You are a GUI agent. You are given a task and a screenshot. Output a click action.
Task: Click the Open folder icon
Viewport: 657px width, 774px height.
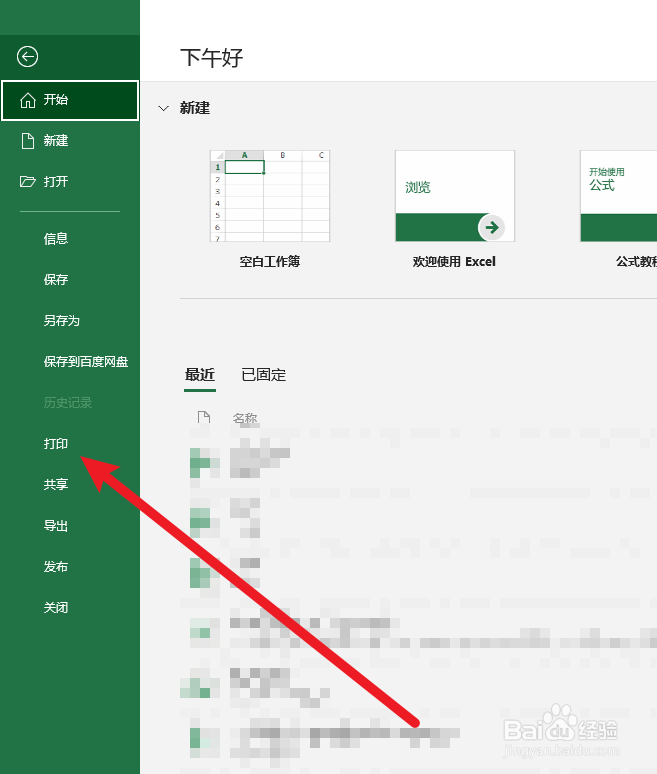[x=28, y=182]
